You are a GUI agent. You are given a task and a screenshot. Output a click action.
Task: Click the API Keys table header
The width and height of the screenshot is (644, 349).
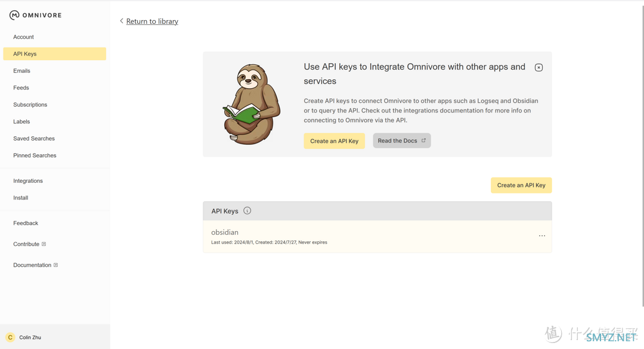(377, 211)
